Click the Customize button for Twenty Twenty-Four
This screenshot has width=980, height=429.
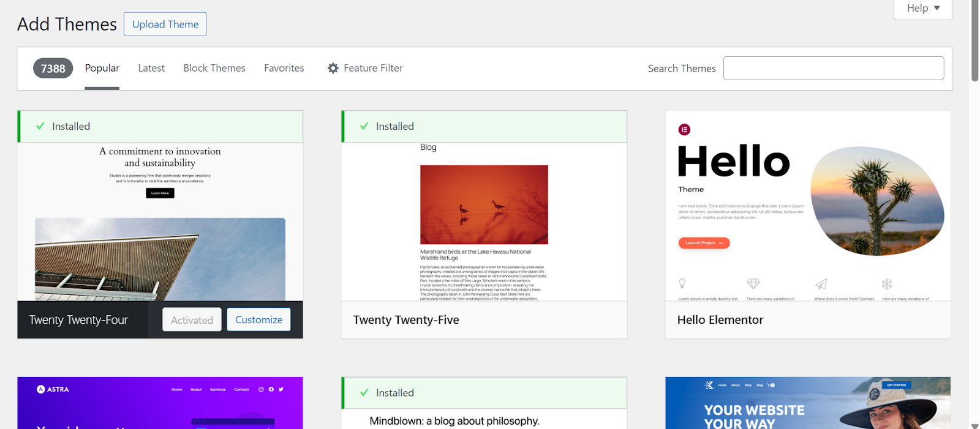[x=259, y=319]
